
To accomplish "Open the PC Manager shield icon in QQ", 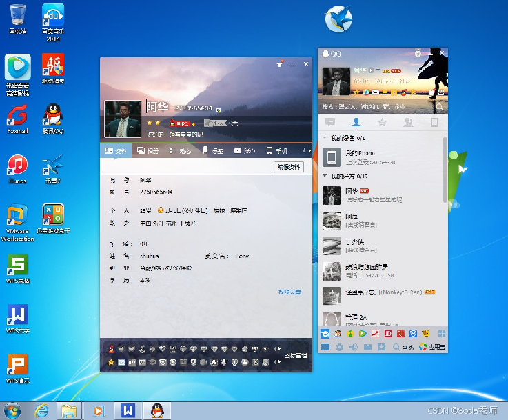I will point(413,334).
